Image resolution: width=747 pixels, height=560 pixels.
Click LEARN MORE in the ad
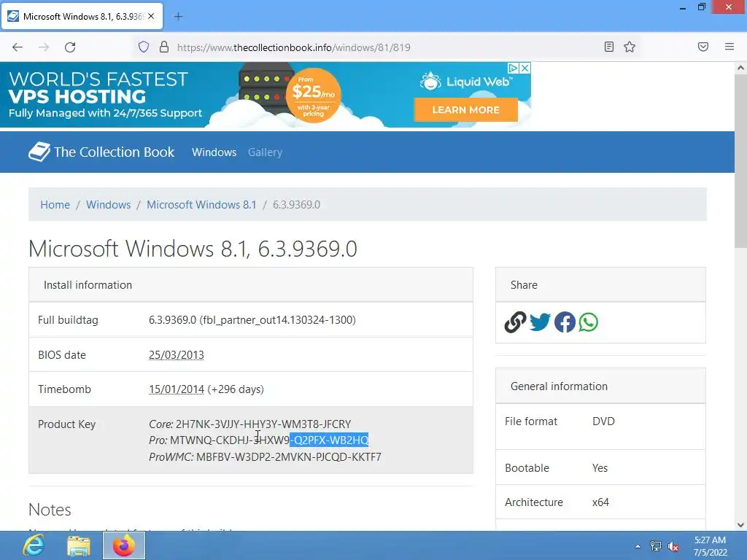(466, 110)
